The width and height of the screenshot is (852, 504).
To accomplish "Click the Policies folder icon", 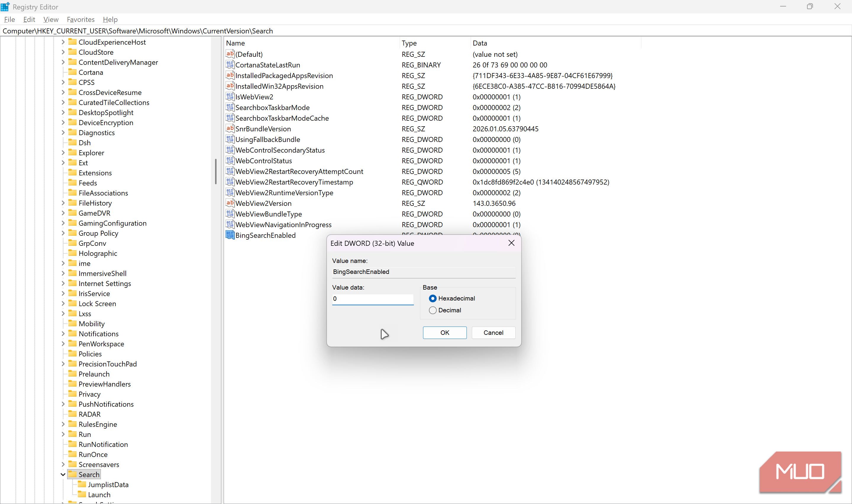I will click(72, 353).
